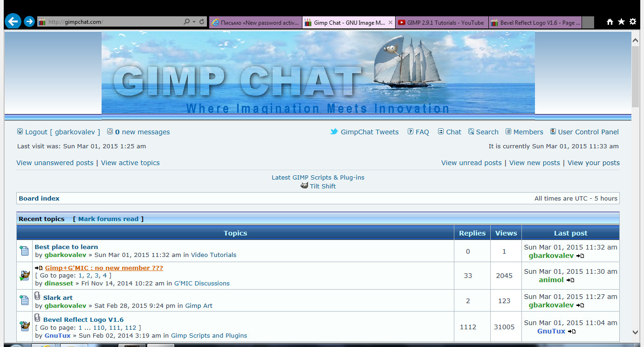The height and width of the screenshot is (347, 644).
Task: Go to page 112 of Bevel Reflect Logo topic
Action: [x=131, y=328]
